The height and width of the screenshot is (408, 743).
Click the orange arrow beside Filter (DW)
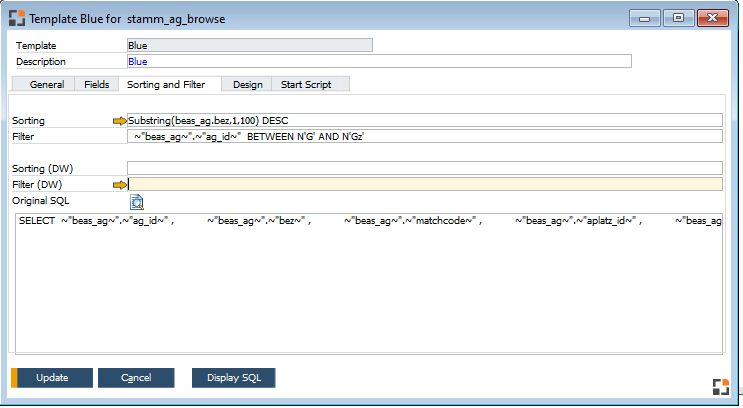120,184
